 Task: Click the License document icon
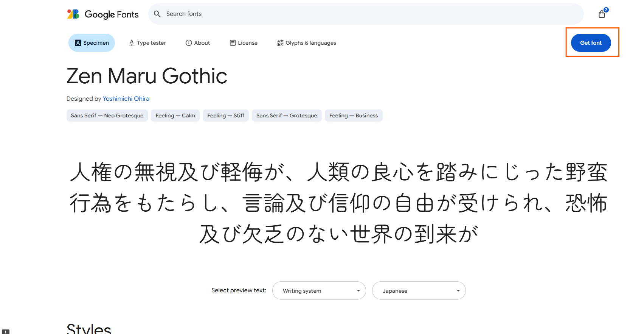(233, 43)
